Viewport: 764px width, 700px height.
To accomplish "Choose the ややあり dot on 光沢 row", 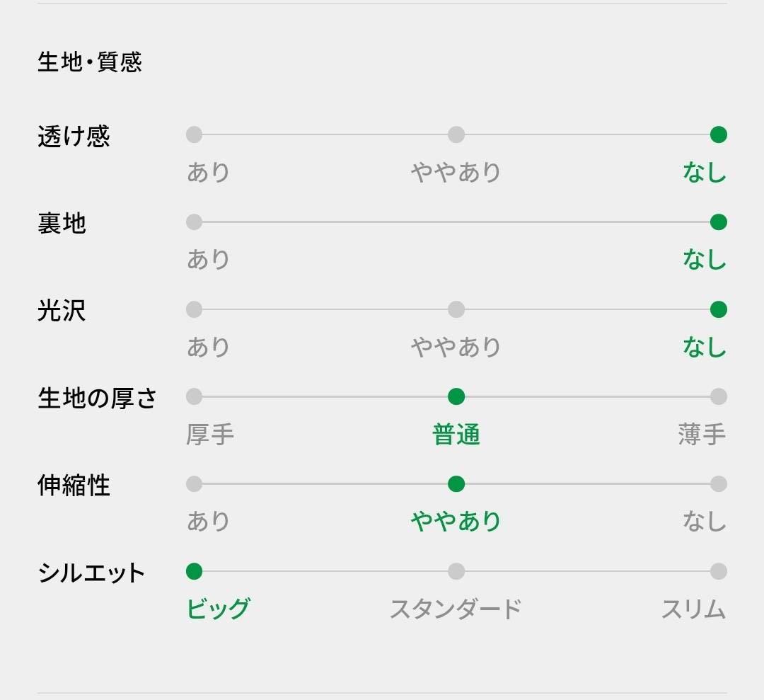I will pos(456,309).
